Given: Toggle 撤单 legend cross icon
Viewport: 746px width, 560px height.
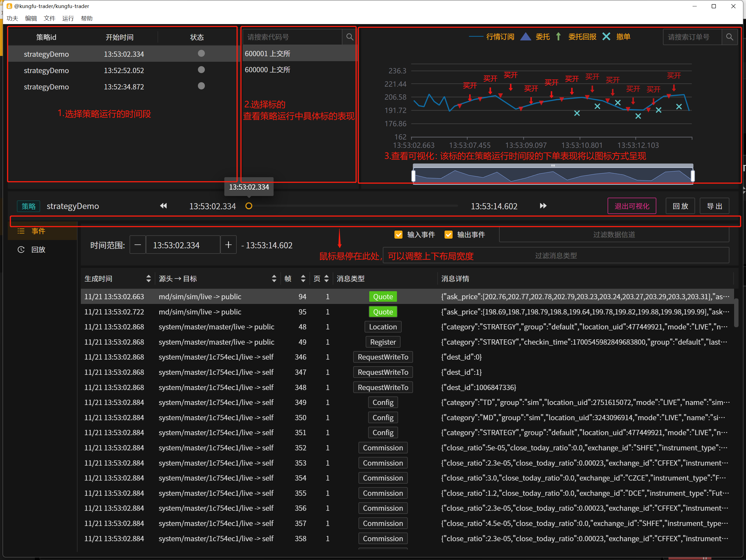Looking at the screenshot, I should click(x=606, y=37).
